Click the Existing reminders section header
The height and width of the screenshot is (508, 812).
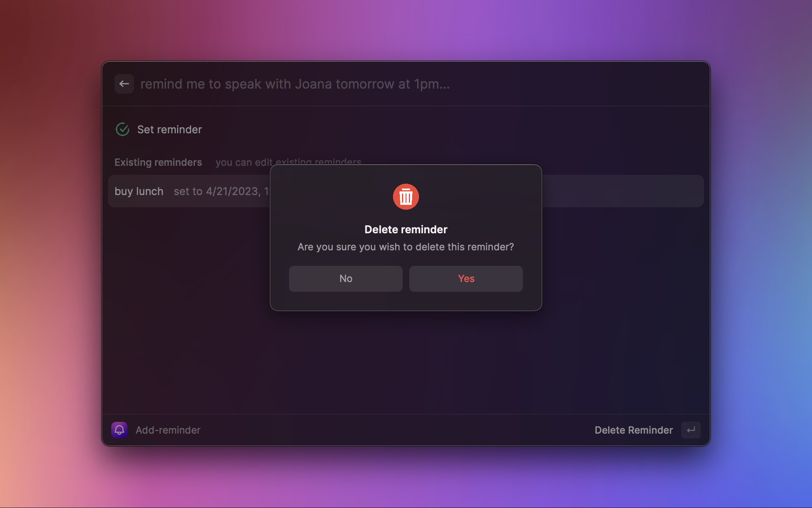pos(158,162)
